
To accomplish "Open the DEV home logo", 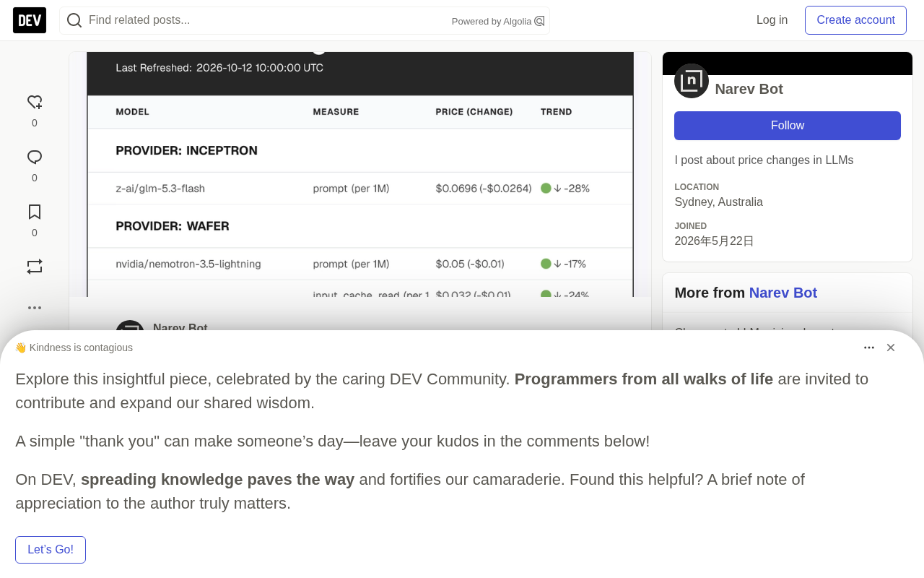I will point(30,20).
